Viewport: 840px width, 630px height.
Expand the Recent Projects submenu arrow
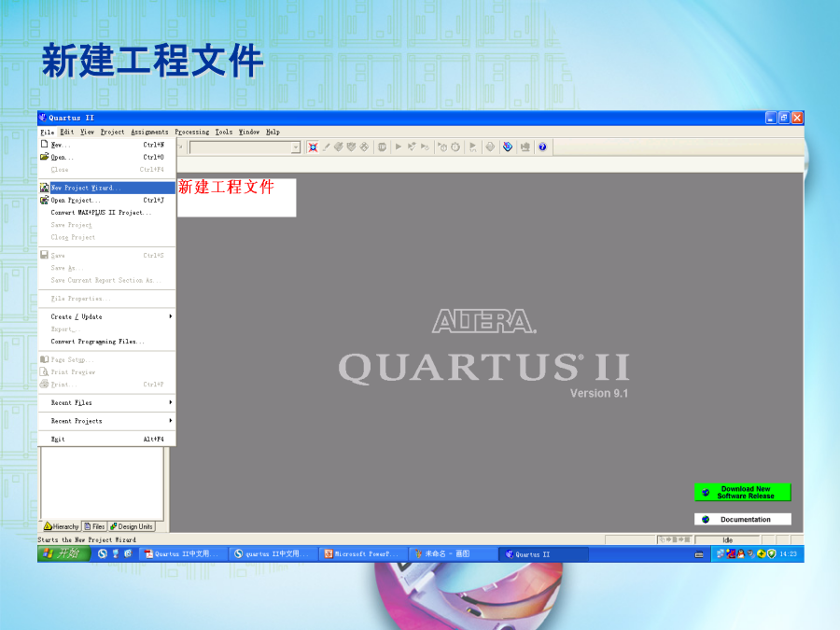[x=171, y=421]
